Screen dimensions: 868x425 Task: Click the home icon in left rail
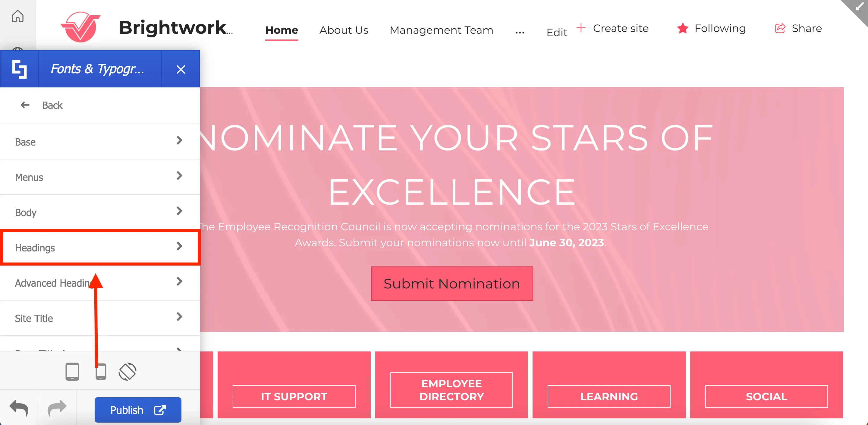coord(17,16)
